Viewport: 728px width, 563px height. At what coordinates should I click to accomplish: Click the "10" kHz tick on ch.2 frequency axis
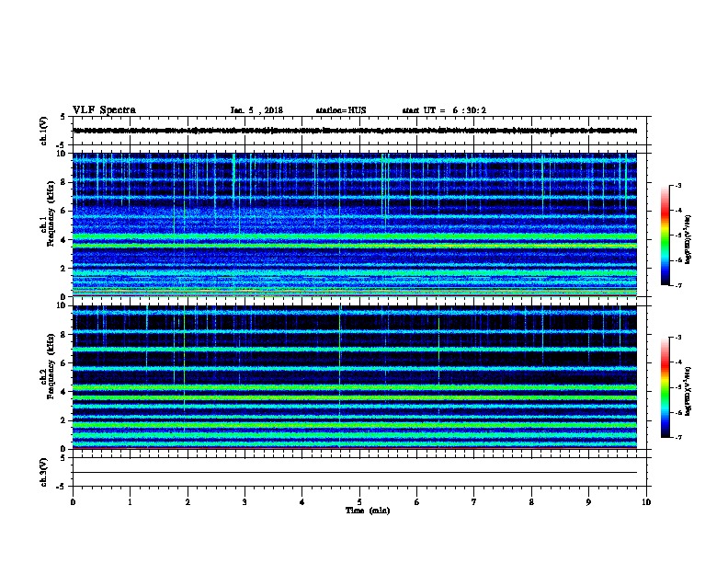pyautogui.click(x=62, y=305)
